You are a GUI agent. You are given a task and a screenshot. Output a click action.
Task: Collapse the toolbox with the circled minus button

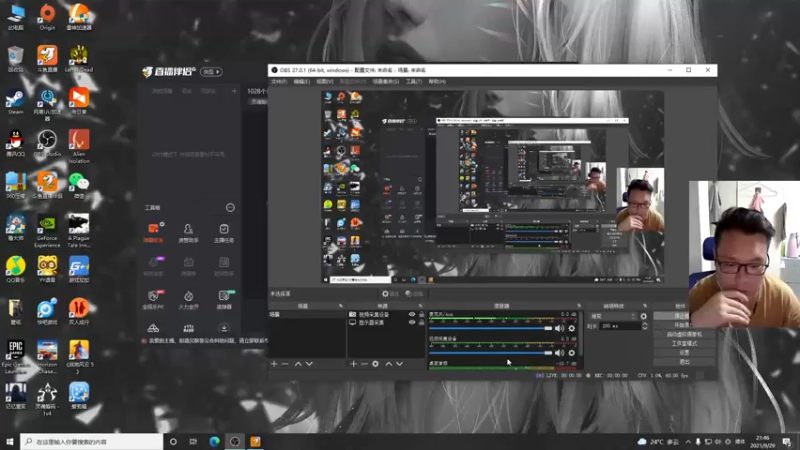point(231,208)
